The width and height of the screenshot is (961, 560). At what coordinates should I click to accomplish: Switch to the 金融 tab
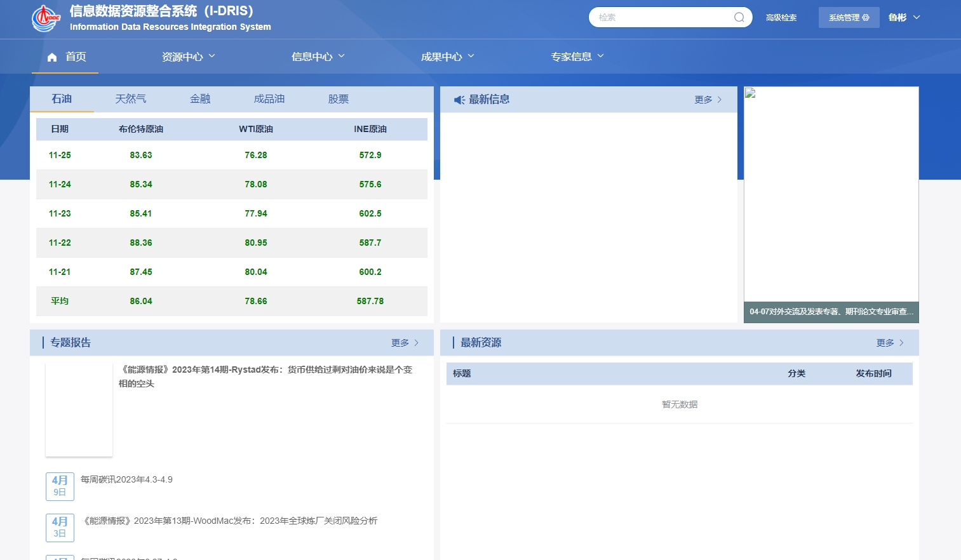coord(200,99)
